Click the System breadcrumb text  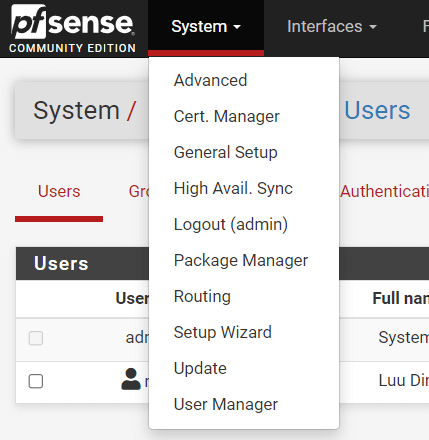pos(76,110)
